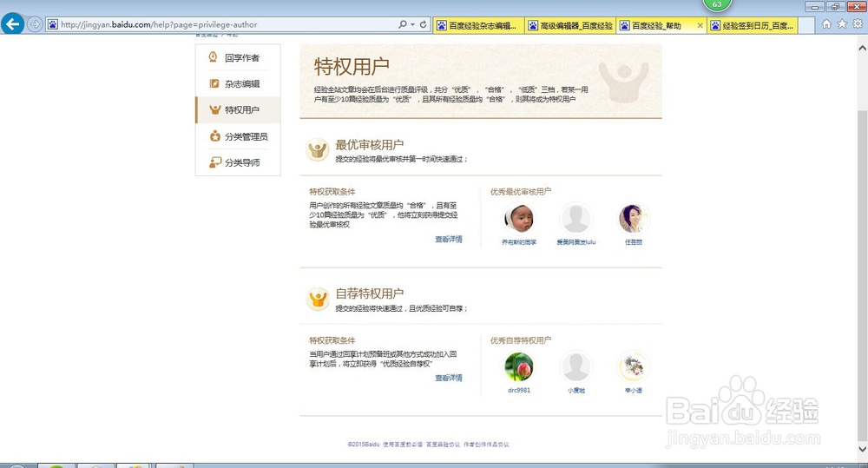Click the user name link 任芸丽
Image resolution: width=868 pixels, height=468 pixels.
point(634,242)
